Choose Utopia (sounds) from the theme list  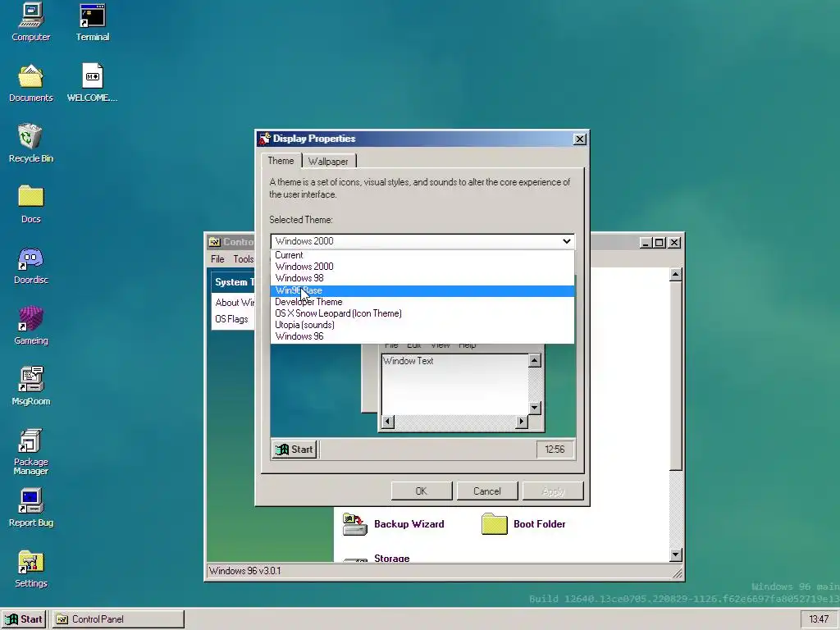click(422, 325)
